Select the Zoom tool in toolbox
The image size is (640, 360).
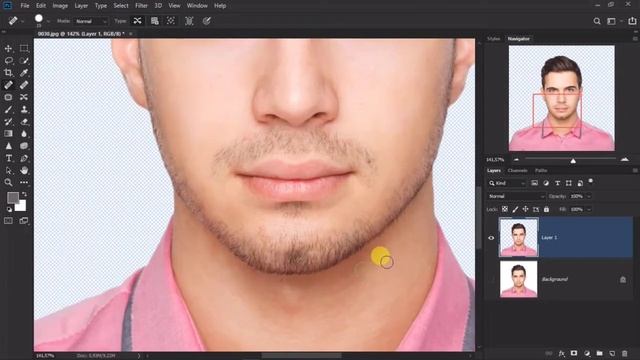[8, 182]
